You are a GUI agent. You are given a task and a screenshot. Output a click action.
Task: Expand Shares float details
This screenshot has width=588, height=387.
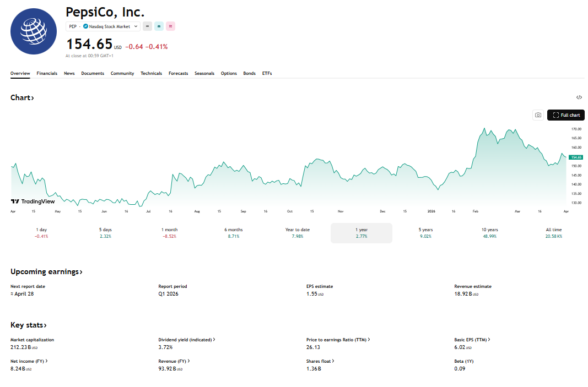click(320, 361)
